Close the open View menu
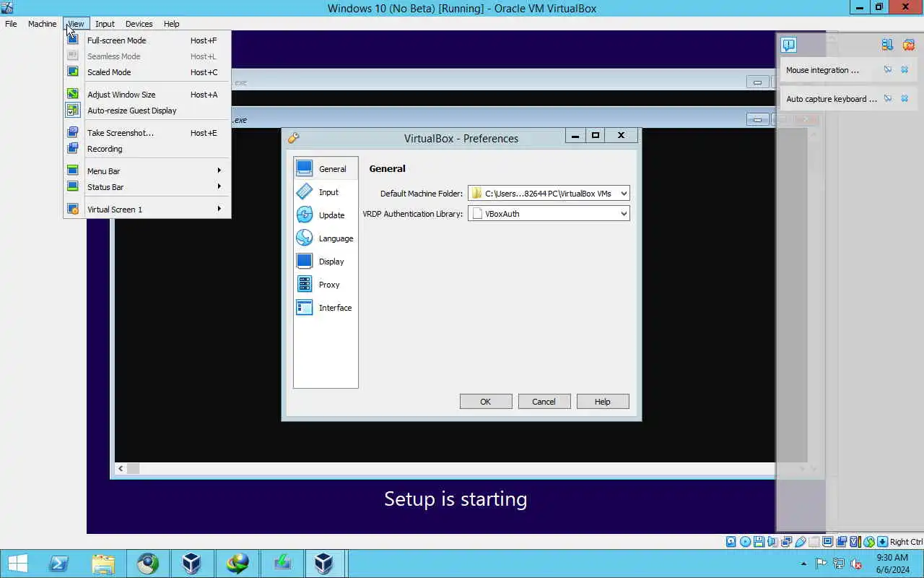The height and width of the screenshot is (578, 924). pyautogui.click(x=75, y=24)
